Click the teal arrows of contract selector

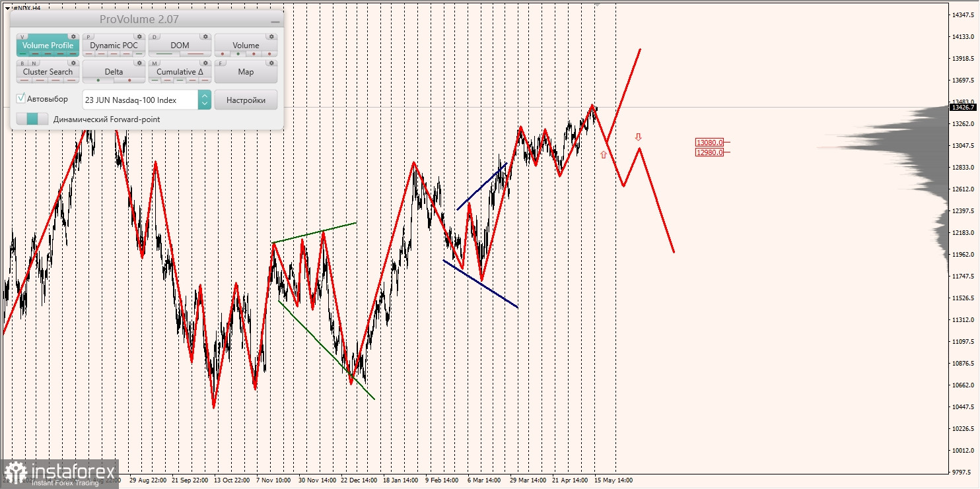click(204, 100)
